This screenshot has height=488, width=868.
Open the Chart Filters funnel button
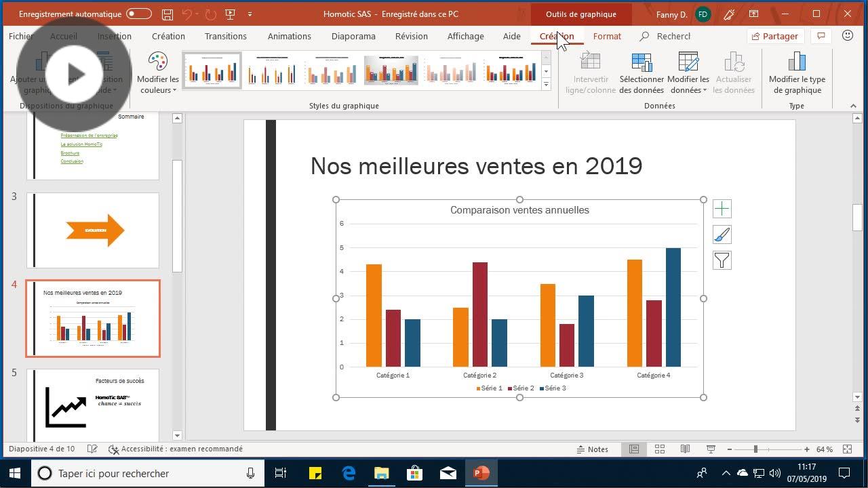(722, 260)
